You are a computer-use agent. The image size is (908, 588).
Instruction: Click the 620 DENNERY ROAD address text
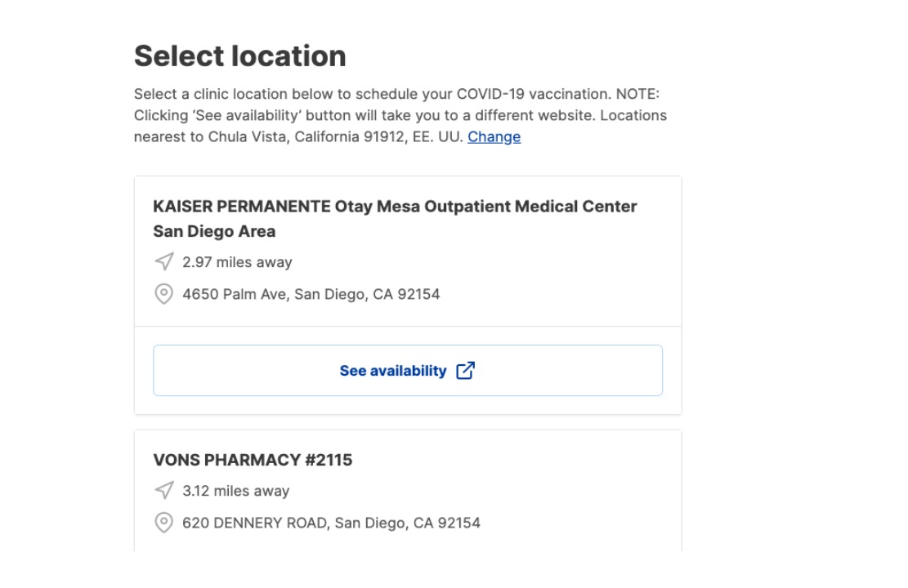[x=331, y=523]
